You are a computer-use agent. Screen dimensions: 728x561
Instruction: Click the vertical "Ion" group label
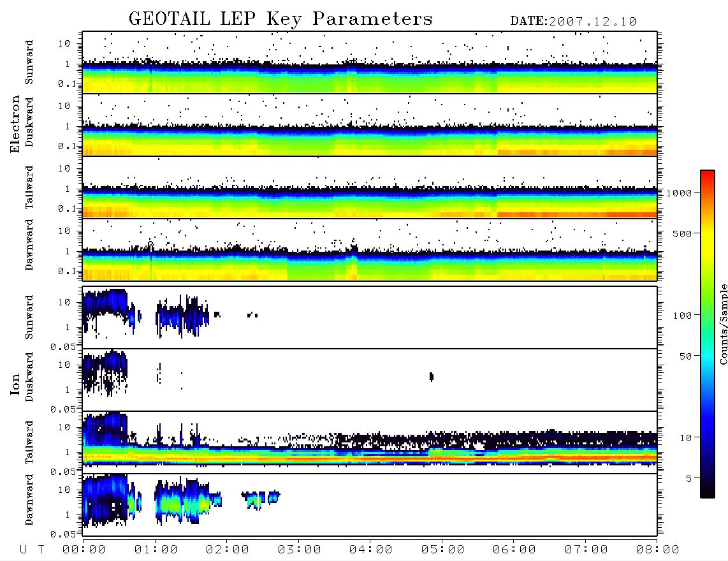click(x=15, y=384)
